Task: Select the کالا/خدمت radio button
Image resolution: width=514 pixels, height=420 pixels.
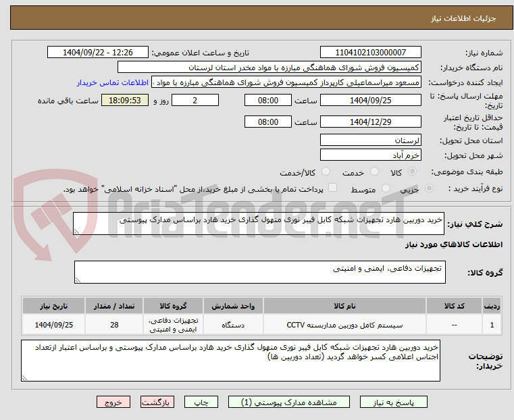Action: [x=326, y=172]
